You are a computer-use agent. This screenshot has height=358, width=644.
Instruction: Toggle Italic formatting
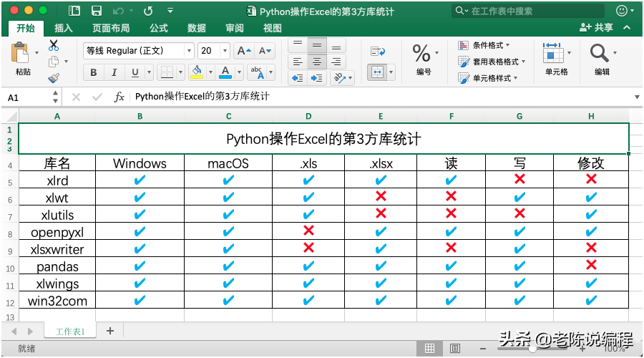pos(114,73)
